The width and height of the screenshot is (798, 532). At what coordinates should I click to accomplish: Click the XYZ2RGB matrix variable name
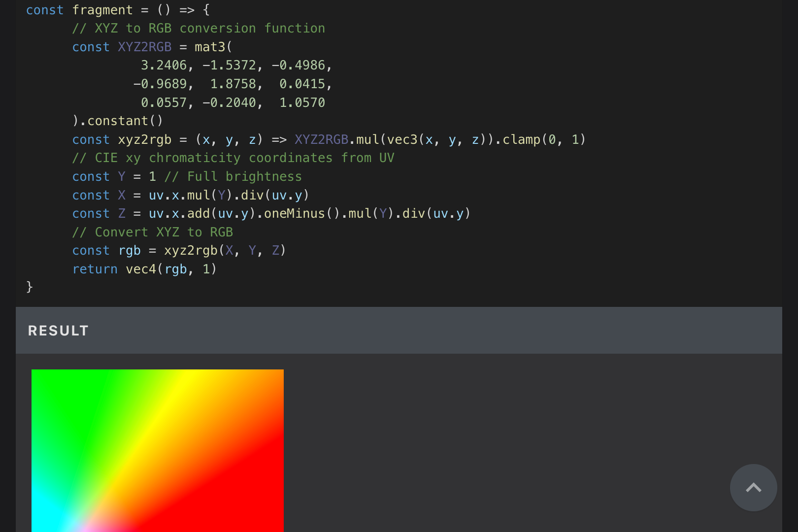point(143,47)
